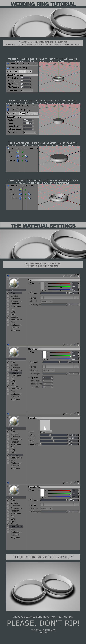
Task: Toggle the Diffusion checkbox in the Color material panel
Action: tap(8, 296)
